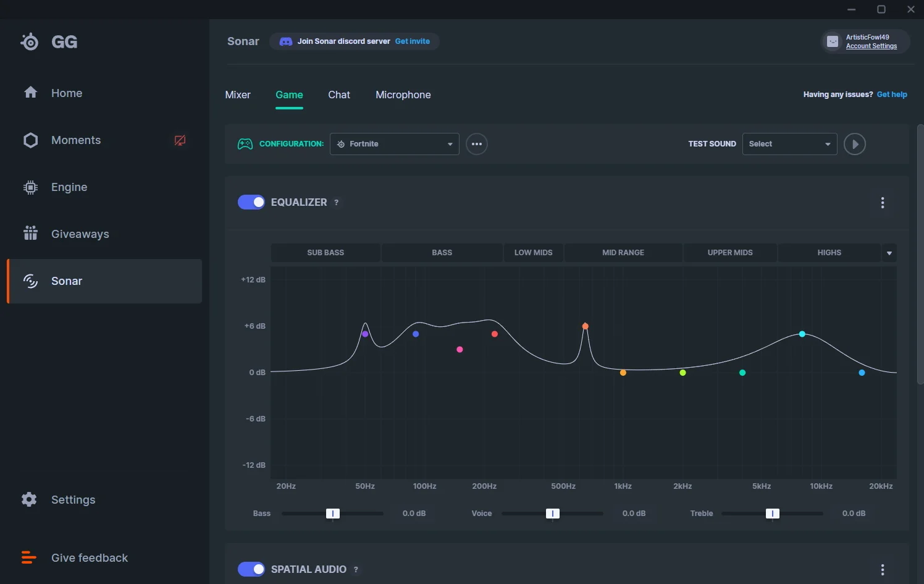Select the UPPER MIDS band button
924x584 pixels.
(730, 253)
